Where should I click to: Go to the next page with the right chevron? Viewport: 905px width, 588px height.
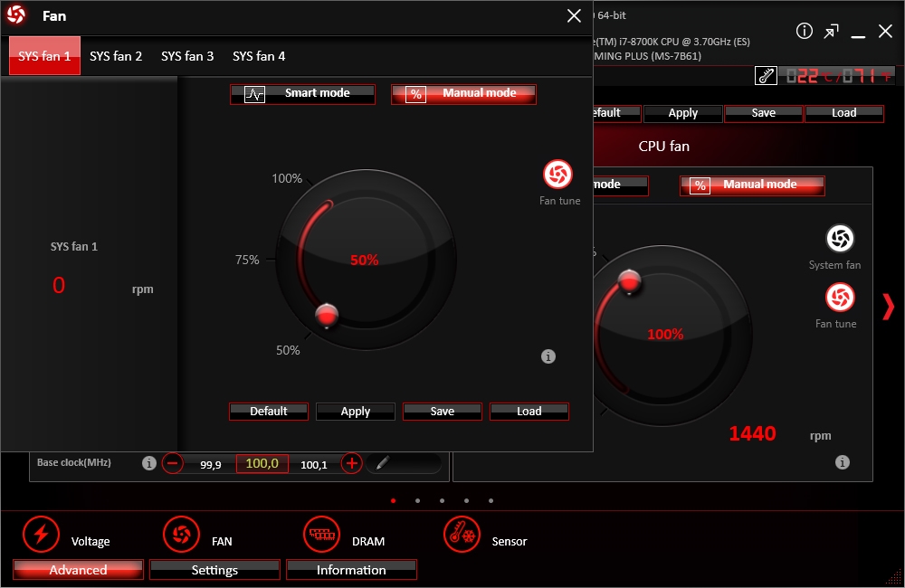coord(887,307)
